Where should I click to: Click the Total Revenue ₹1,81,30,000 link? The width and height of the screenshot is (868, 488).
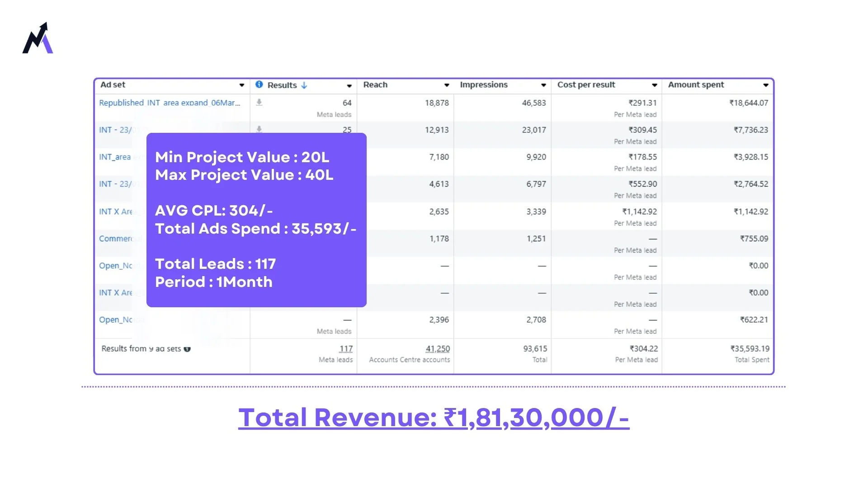point(434,418)
